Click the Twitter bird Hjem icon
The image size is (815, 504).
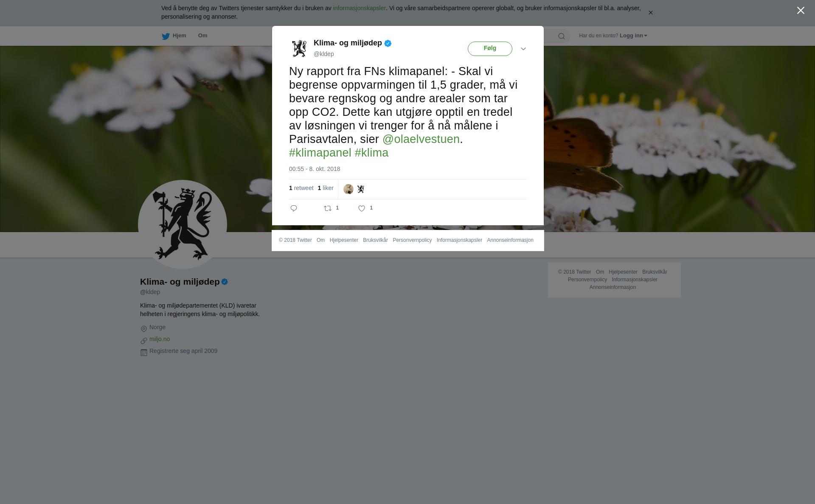tap(166, 36)
